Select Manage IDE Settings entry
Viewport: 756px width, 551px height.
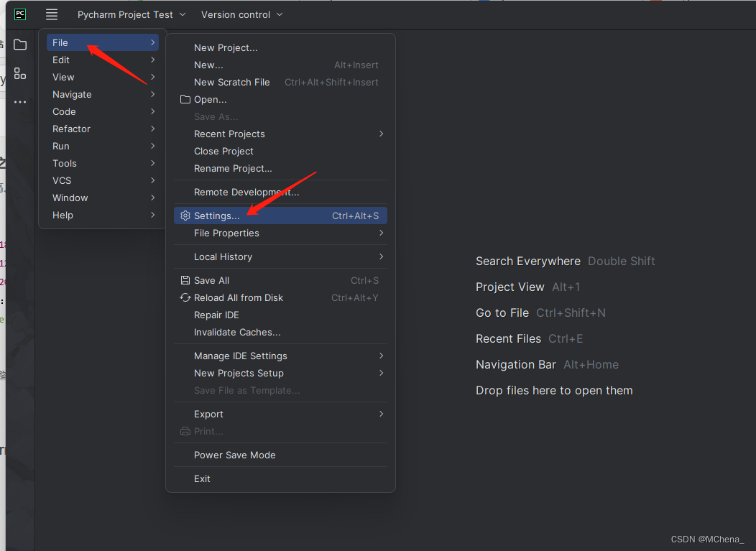point(280,356)
